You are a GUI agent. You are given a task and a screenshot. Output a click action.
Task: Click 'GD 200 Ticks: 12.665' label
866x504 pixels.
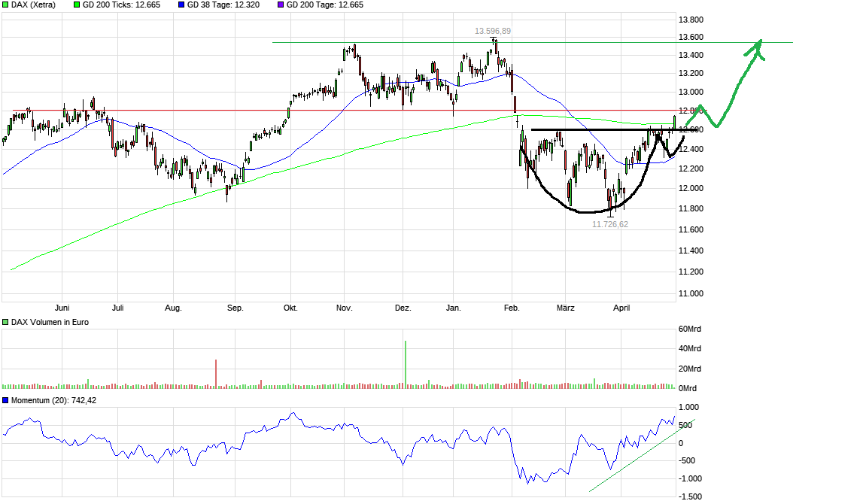tap(121, 5)
